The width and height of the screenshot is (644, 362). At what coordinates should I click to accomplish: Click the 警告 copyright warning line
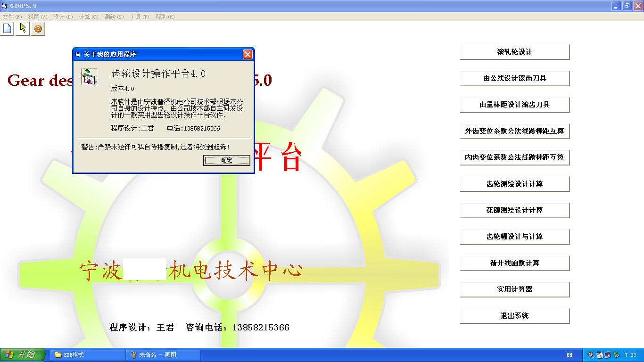coord(156,147)
